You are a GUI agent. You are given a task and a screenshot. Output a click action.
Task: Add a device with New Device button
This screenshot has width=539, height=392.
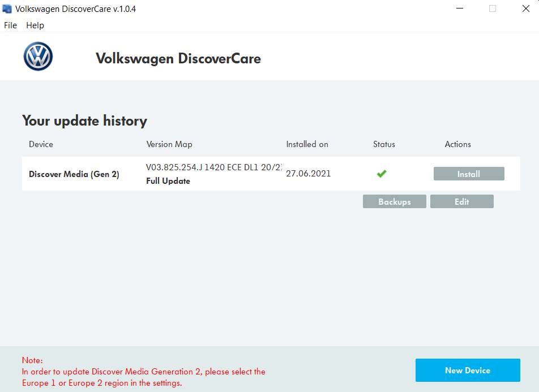[x=467, y=371]
